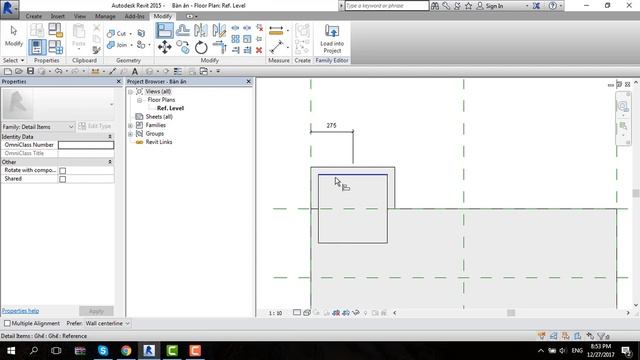Click New file icon in quick access toolbar
The height and width of the screenshot is (360, 640).
coord(7,71)
